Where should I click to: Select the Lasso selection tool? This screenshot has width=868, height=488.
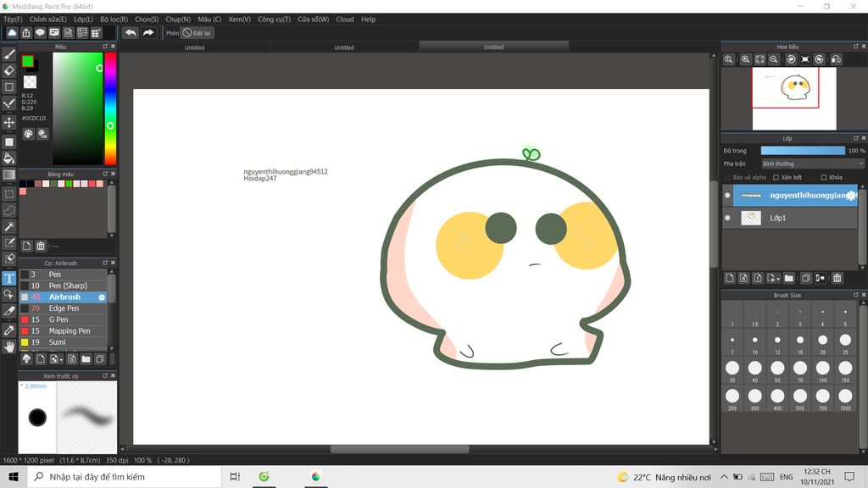tap(9, 210)
